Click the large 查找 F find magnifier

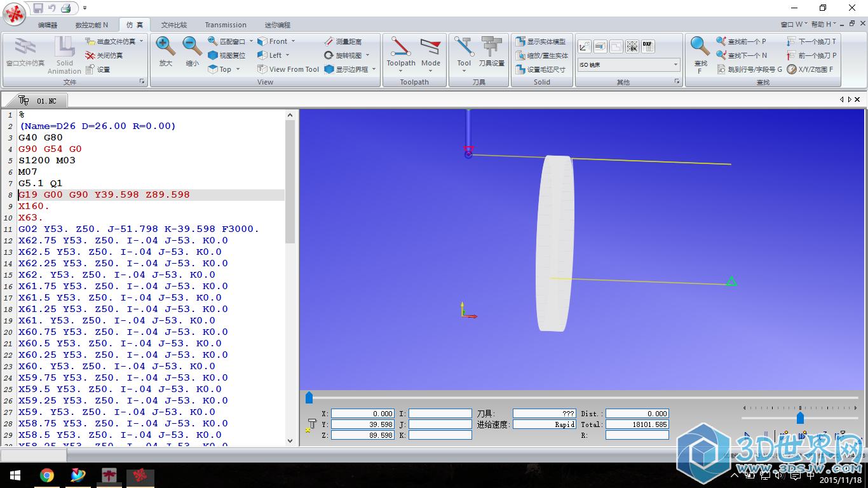pos(700,55)
